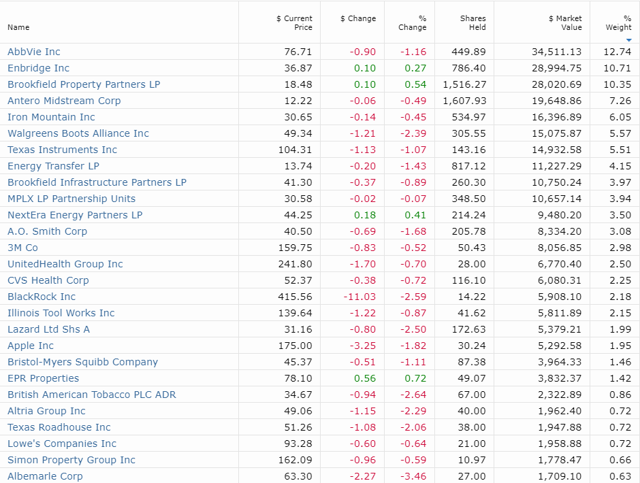
Task: Open Lowe's Companies Inc link
Action: click(x=62, y=444)
